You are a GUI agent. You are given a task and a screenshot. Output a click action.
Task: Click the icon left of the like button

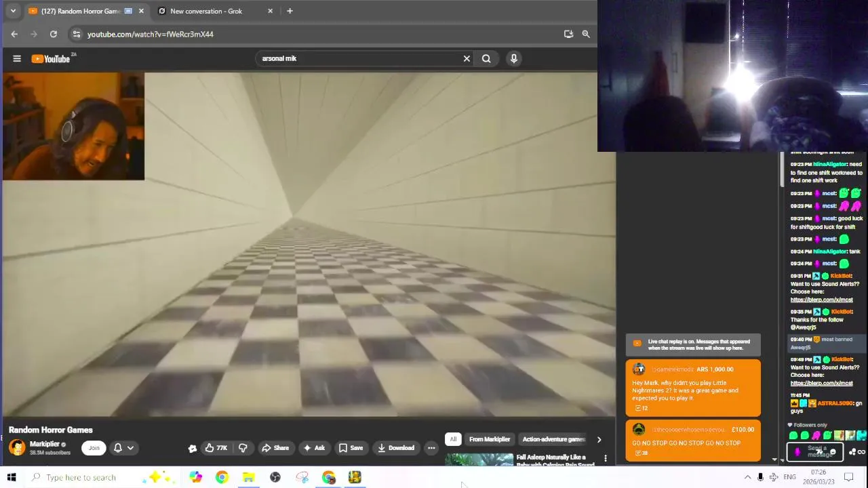tap(193, 448)
